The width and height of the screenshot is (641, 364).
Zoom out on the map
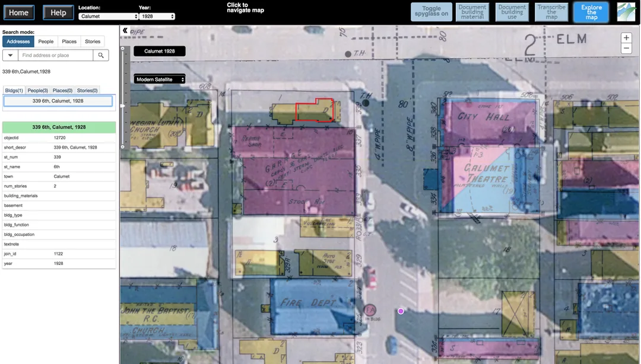(626, 48)
